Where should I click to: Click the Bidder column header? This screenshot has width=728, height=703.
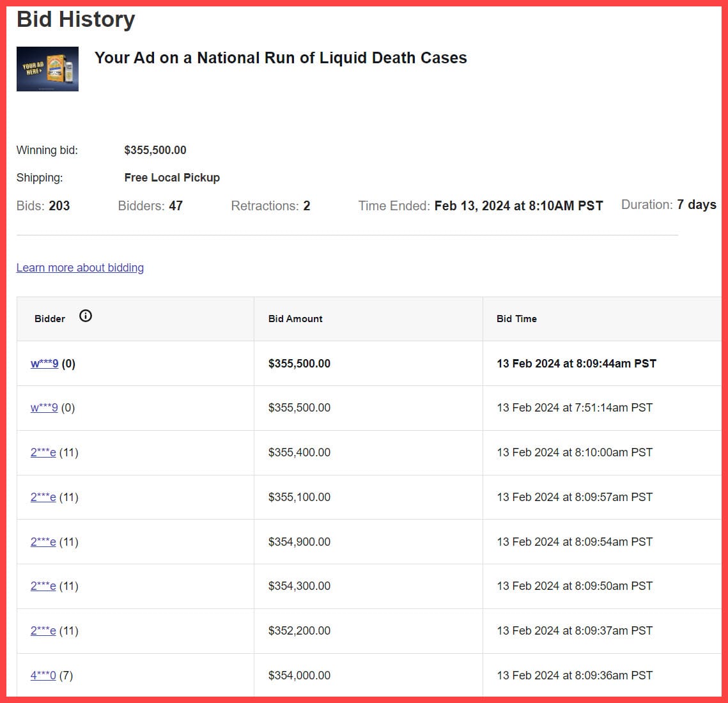[50, 319]
